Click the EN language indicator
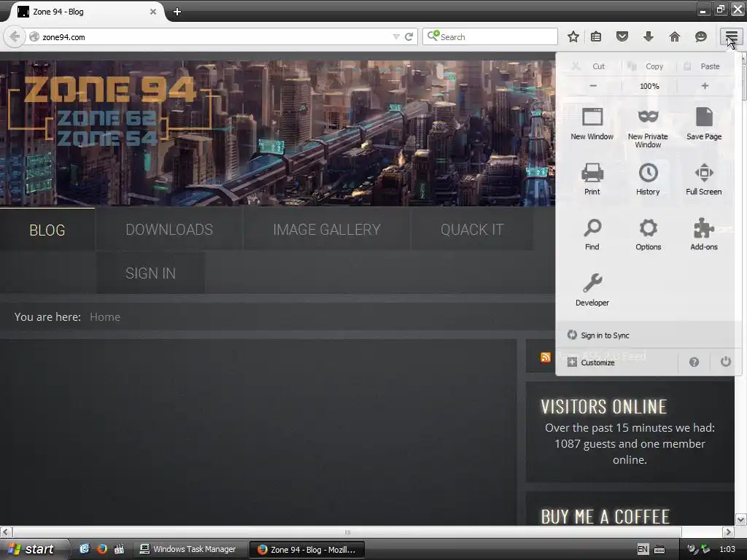The width and height of the screenshot is (747, 560). pyautogui.click(x=642, y=549)
